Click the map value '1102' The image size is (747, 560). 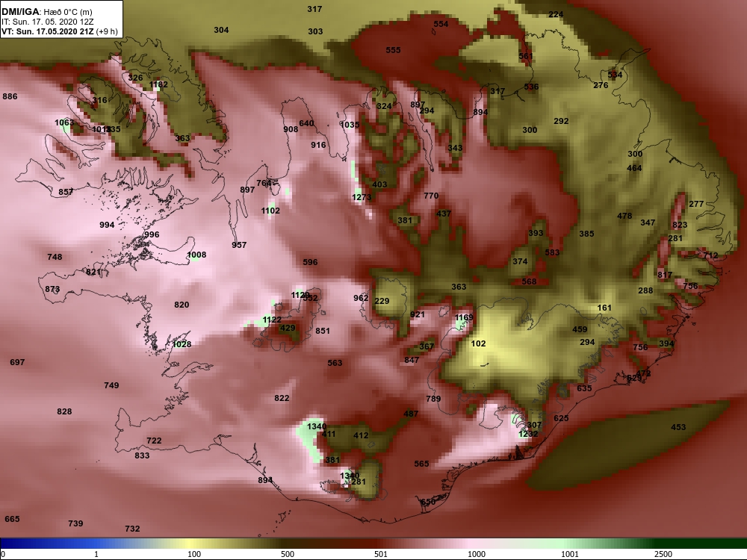click(270, 211)
